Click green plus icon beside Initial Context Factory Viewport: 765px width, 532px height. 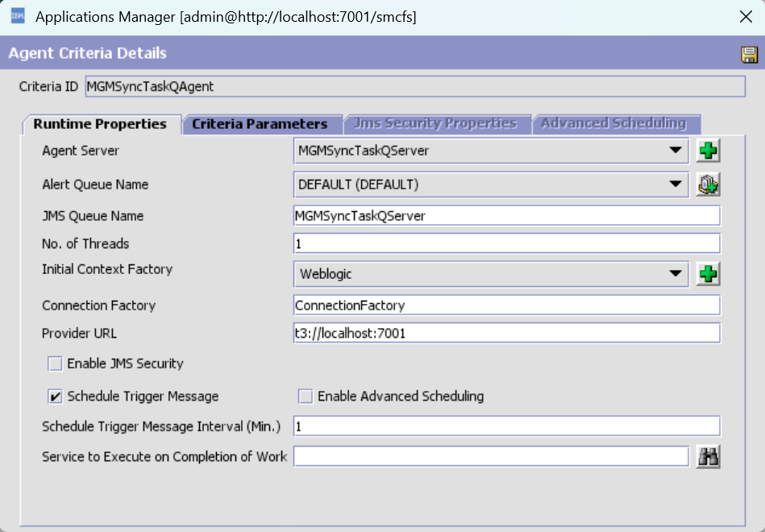coord(708,274)
